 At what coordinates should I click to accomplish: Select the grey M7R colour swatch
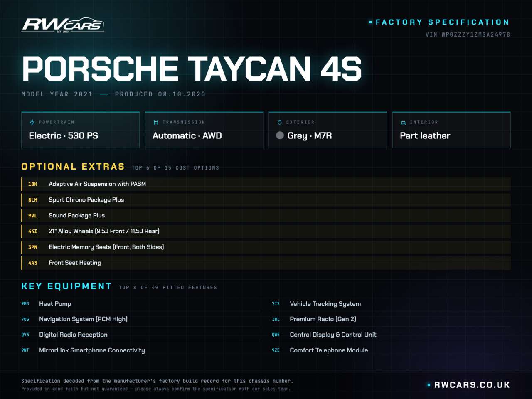(x=280, y=135)
